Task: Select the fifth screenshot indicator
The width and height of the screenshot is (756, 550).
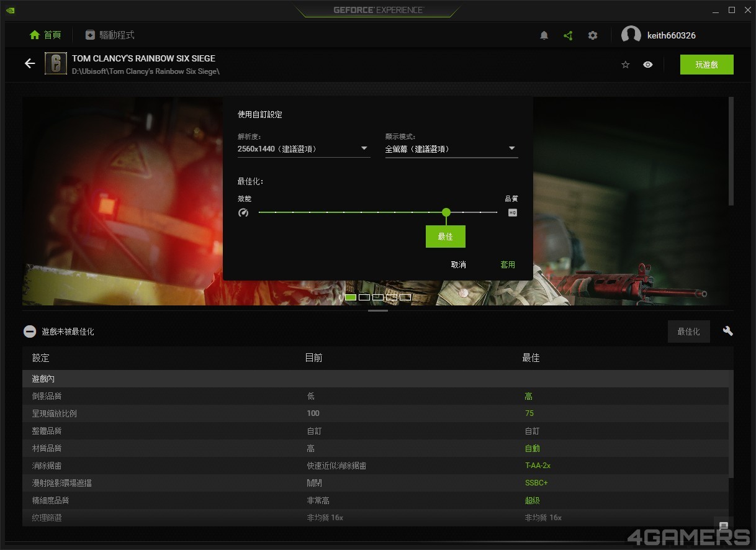Action: coord(405,297)
